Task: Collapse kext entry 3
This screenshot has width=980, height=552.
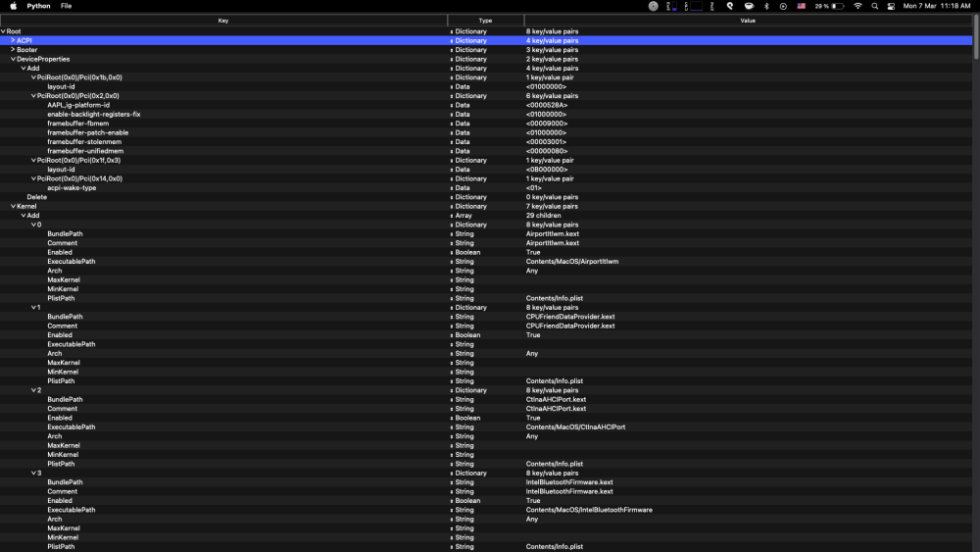Action: [x=33, y=473]
